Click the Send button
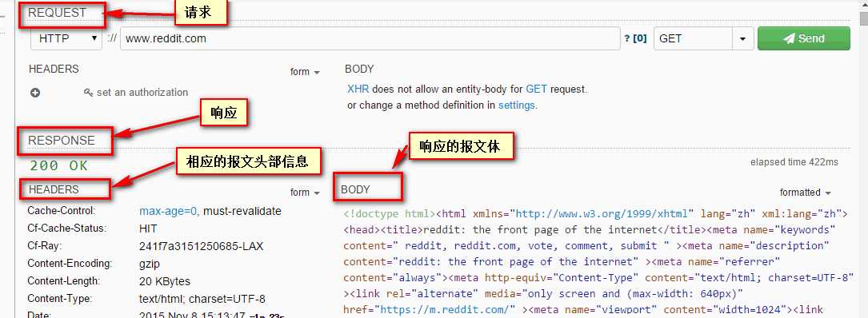Viewport: 868px width, 318px height. [x=803, y=38]
